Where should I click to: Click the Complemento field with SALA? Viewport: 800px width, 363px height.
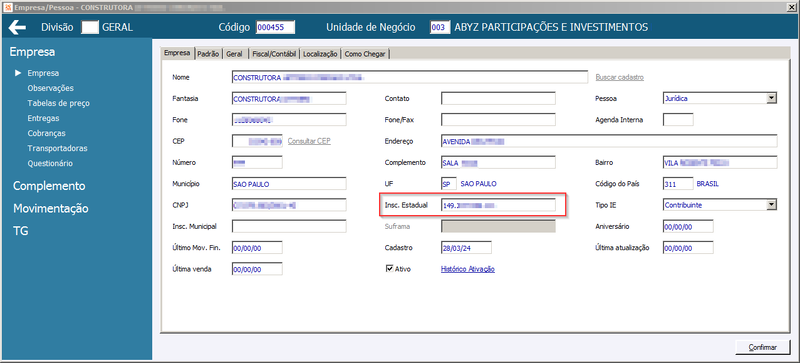click(x=498, y=162)
